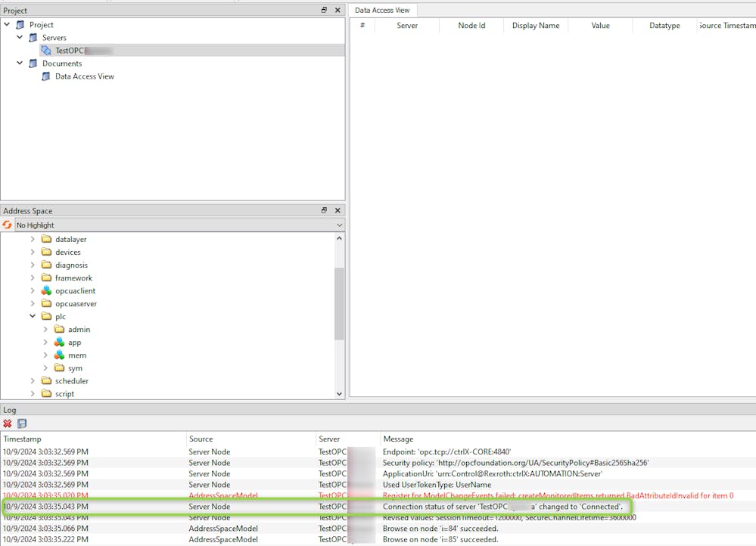Image resolution: width=756 pixels, height=546 pixels.
Task: Switch to the Data Access View tab
Action: pos(382,10)
